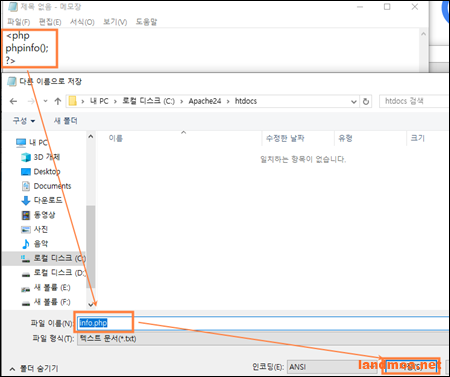Close the Notepad window
This screenshot has height=377, width=450.
415,7
